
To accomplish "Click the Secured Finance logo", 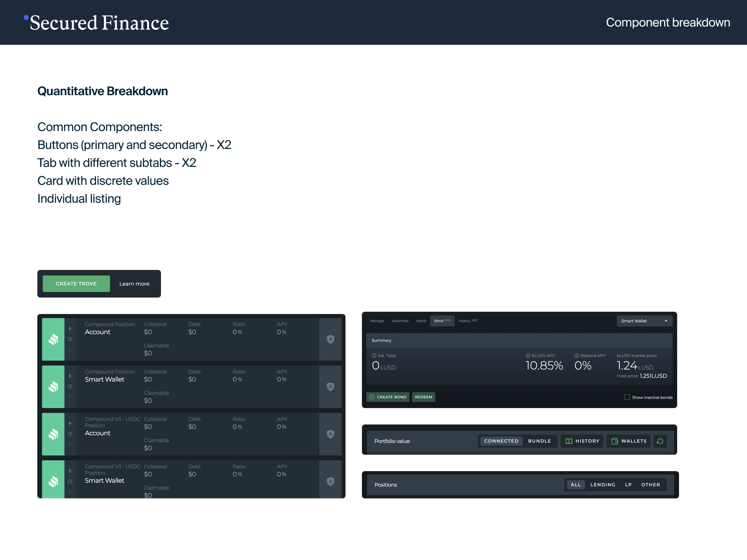I will [96, 23].
